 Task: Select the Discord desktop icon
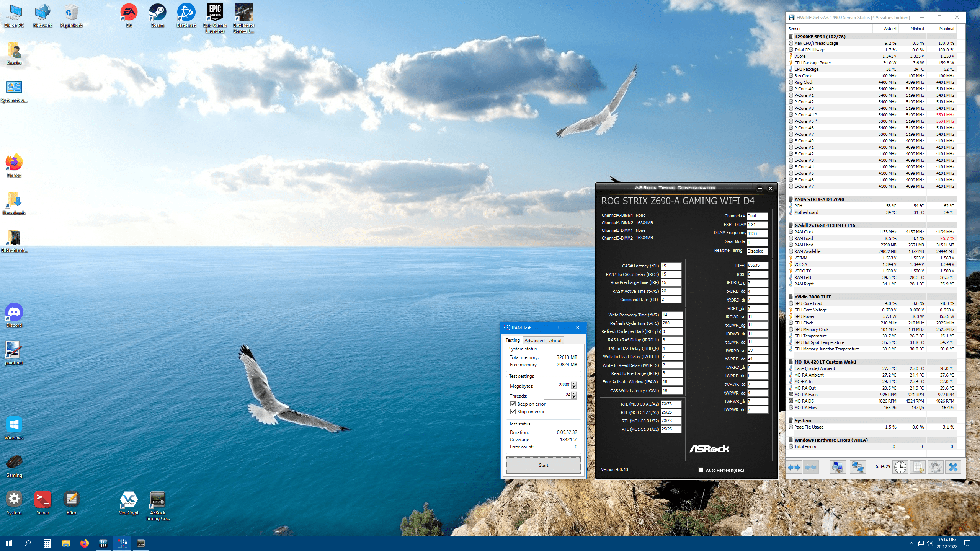pyautogui.click(x=14, y=316)
